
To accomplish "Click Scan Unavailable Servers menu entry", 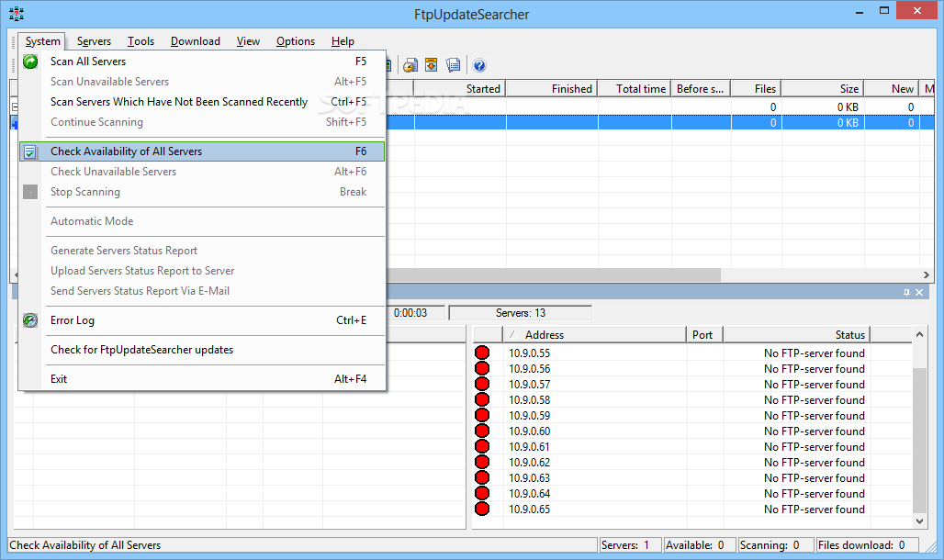I will [202, 82].
